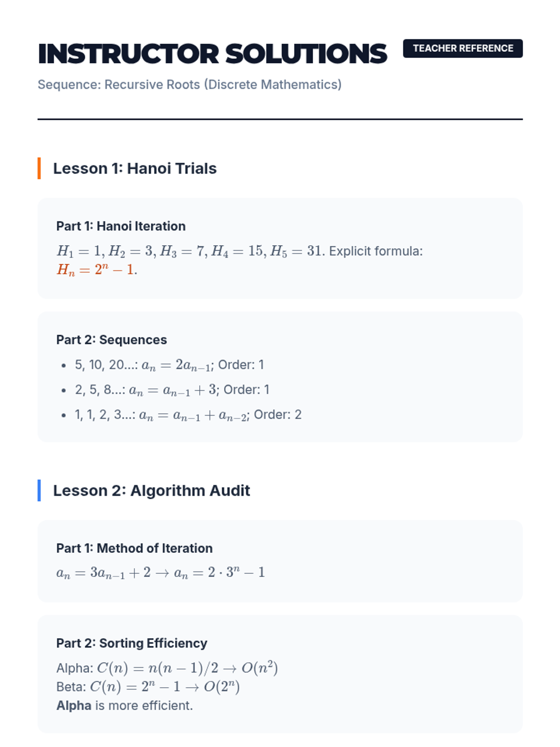Select the Lesson 2: Algorithm Audit heading
Viewport: 560px width, 747px height.
click(151, 490)
